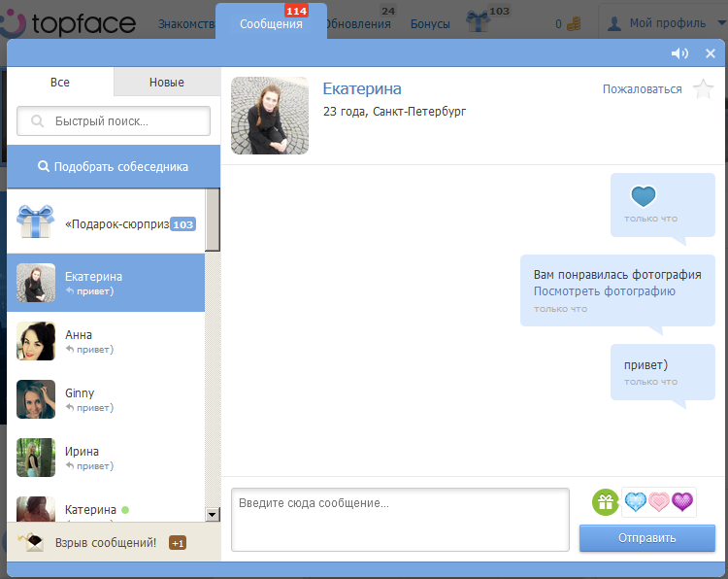This screenshot has width=728, height=579.
Task: Report the user via Пожаловаться
Action: click(643, 88)
